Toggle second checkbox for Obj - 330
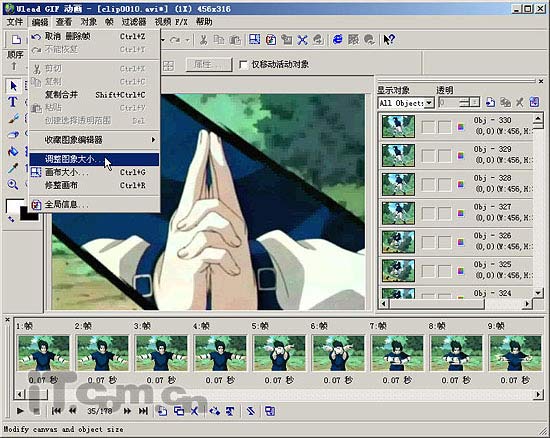The width and height of the screenshot is (550, 438). click(444, 127)
